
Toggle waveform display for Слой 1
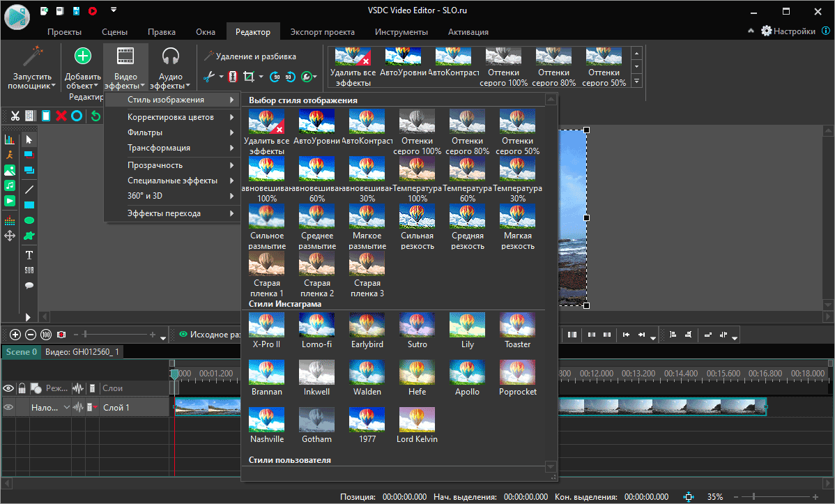tap(78, 408)
